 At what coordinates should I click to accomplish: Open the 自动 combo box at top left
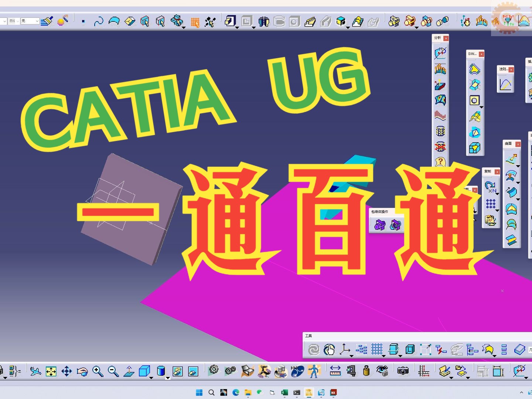tap(14, 21)
